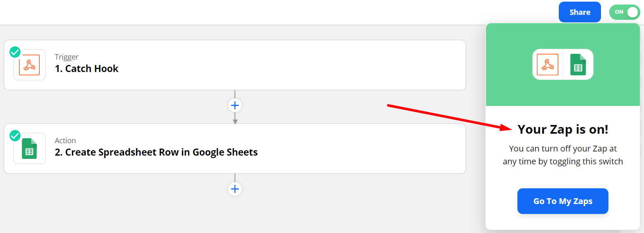Click the "Your Zap is on!" heading
Image resolution: width=644 pixels, height=233 pixels.
pyautogui.click(x=563, y=130)
